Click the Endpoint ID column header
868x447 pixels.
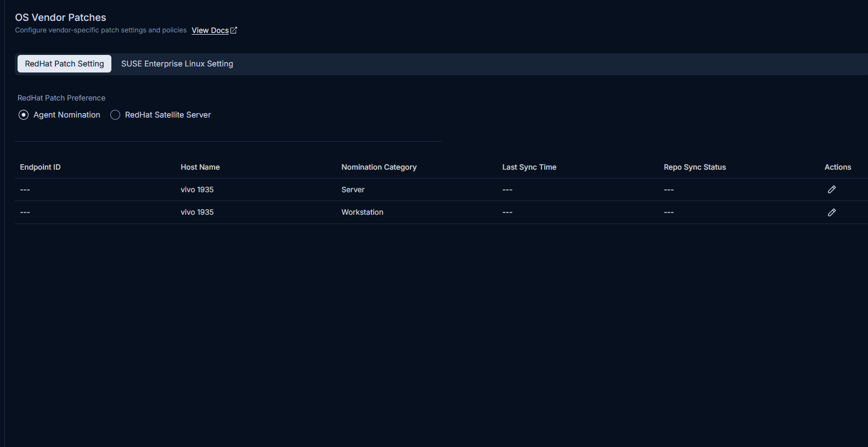coord(40,167)
